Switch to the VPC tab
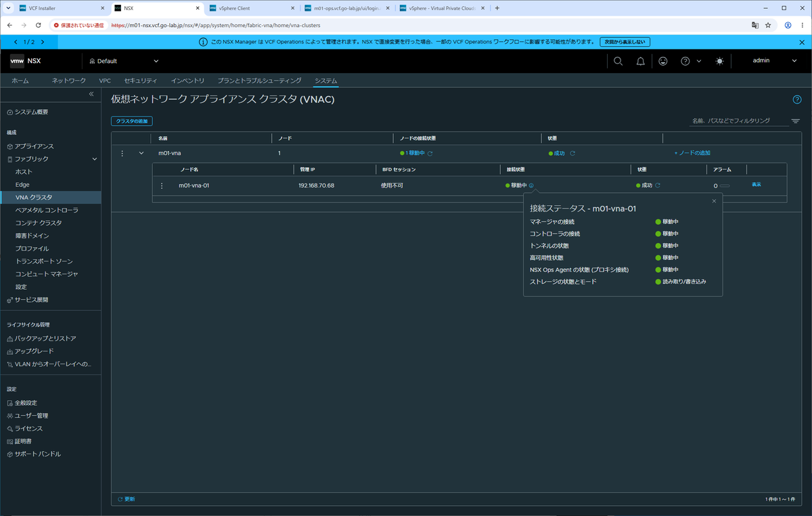 [105, 81]
